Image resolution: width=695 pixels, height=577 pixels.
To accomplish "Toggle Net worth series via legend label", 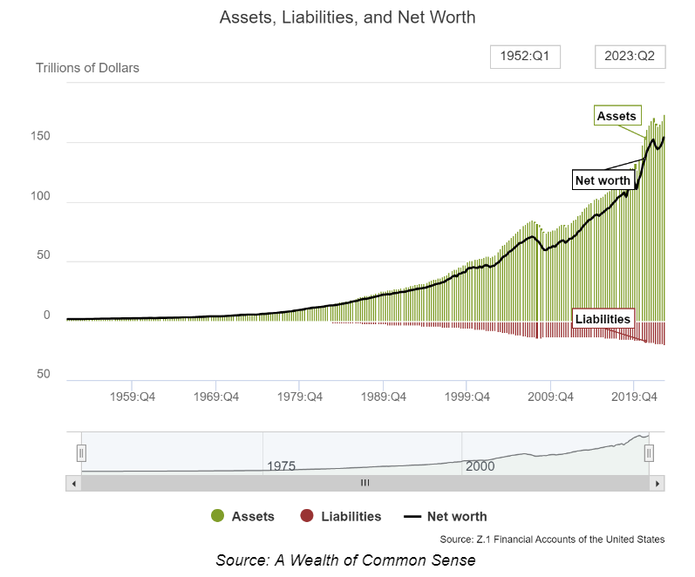I will [457, 517].
